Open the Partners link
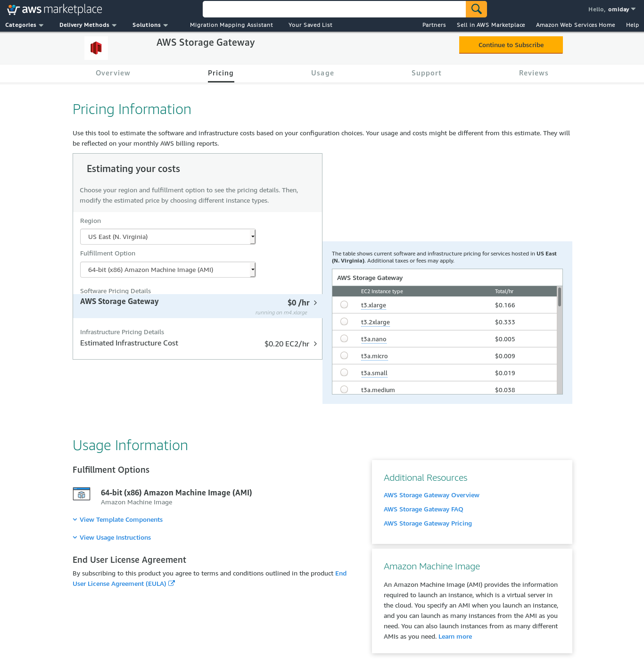644x666 pixels. pos(434,25)
